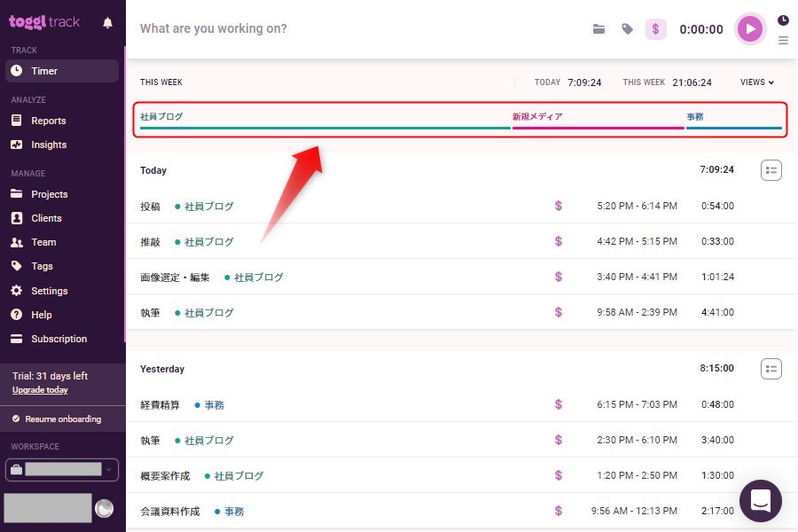Toggle billable icon on 2:30 PM 執筆 entry
This screenshot has height=532, width=798.
559,440
